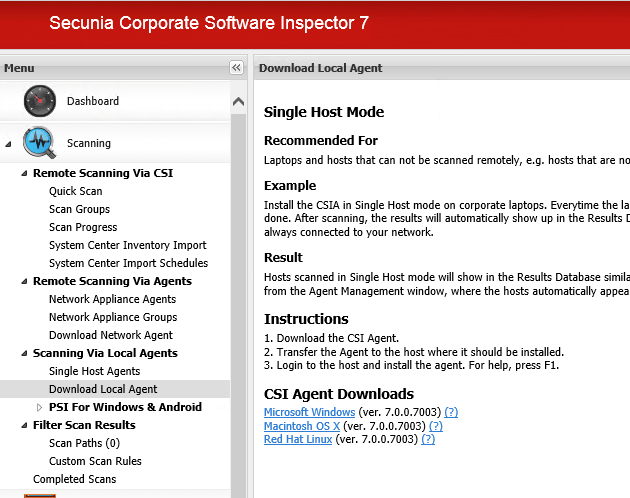Viewport: 630px width, 498px height.
Task: Click the Scanning magnifier icon
Action: pos(40,143)
